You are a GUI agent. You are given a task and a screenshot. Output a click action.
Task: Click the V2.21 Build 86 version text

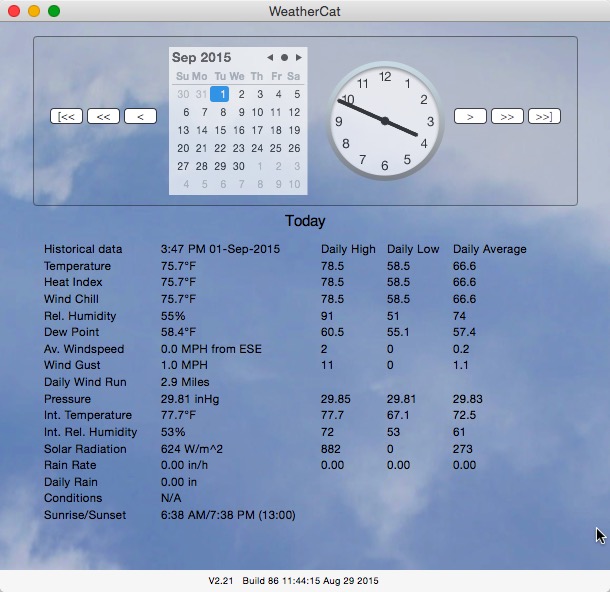[x=293, y=581]
